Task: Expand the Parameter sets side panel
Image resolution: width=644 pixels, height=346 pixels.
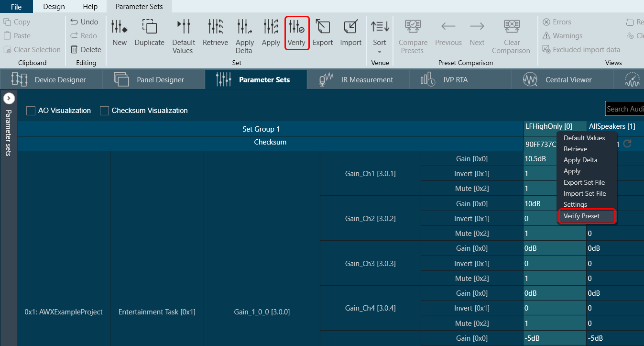Action: pos(9,99)
